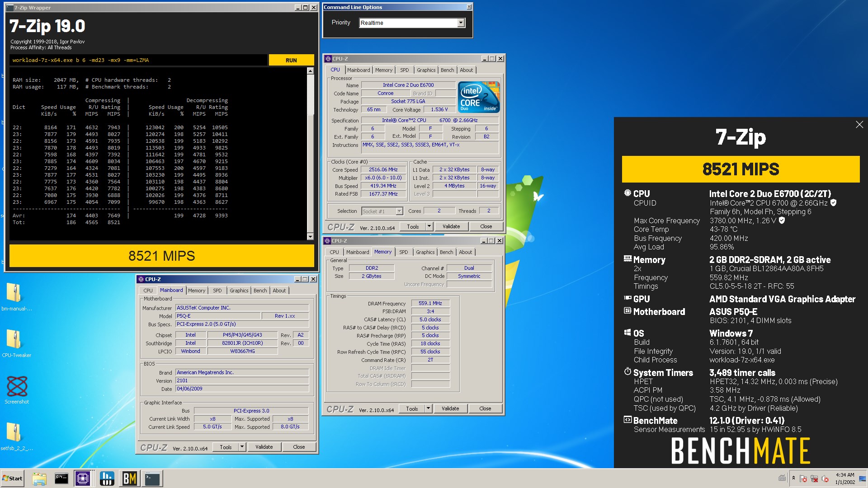The height and width of the screenshot is (488, 868).
Task: Click Validate in the Memory CPU-Z window
Action: coord(450,408)
